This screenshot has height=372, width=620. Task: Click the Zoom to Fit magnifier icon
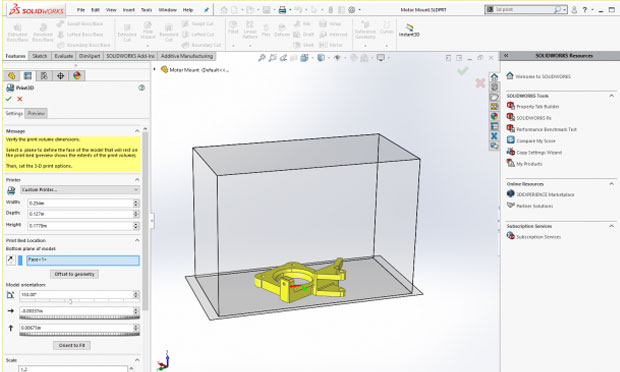pos(261,58)
